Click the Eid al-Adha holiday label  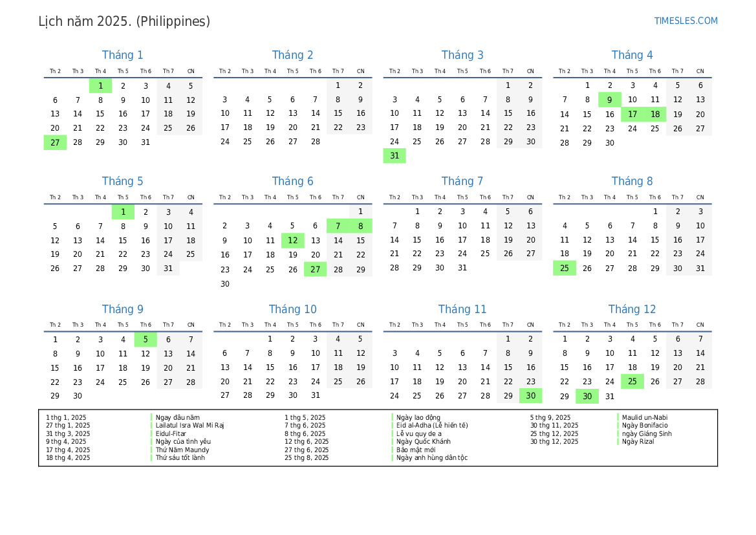click(432, 426)
